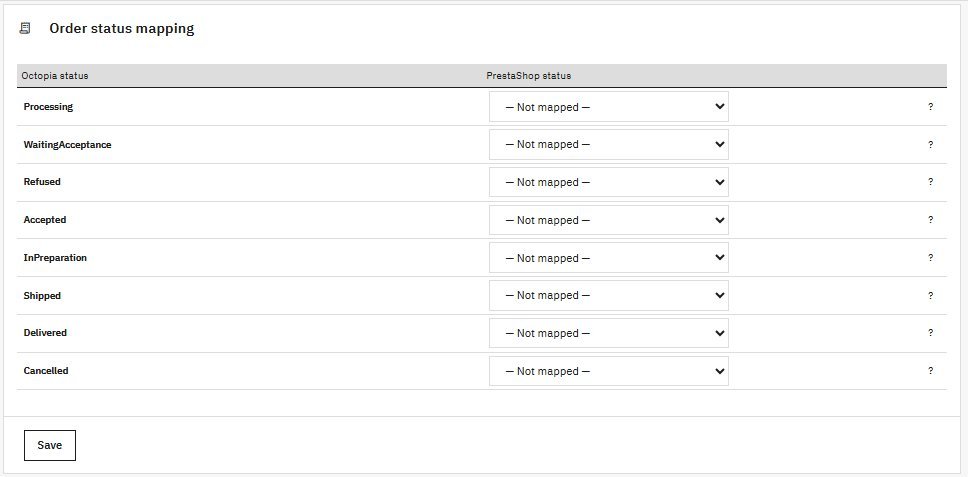Click the Octopia status column header
968x477 pixels.
(x=55, y=76)
